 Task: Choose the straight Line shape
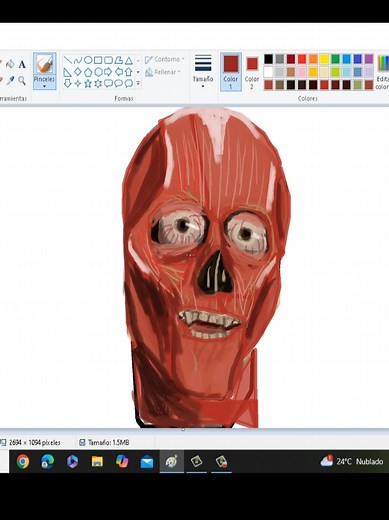[x=68, y=60]
